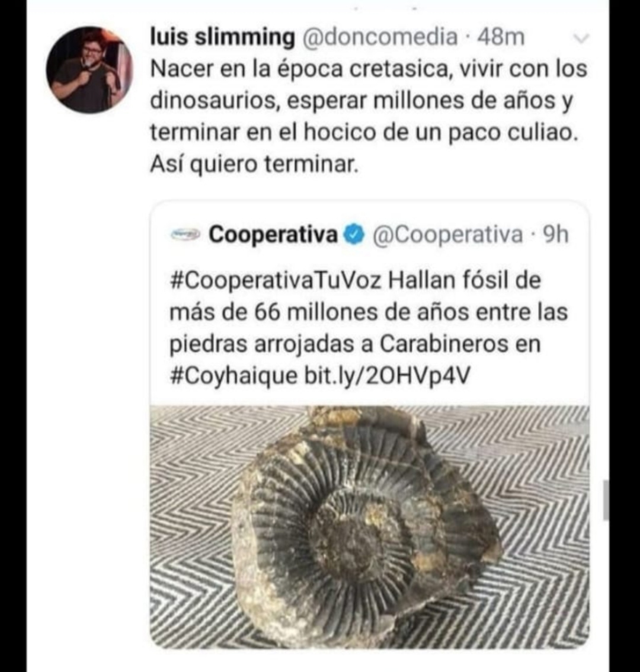
Task: Open the luis slimming display name
Action: (x=222, y=37)
